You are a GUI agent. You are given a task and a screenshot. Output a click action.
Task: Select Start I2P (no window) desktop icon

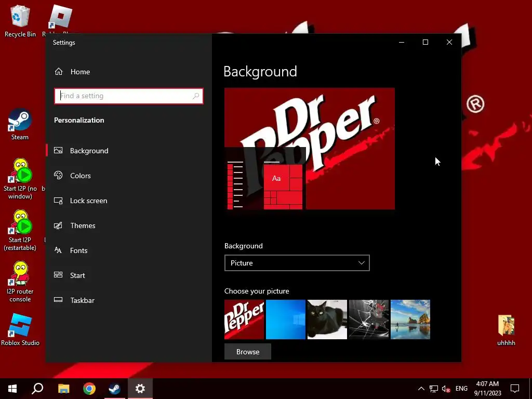tap(20, 179)
